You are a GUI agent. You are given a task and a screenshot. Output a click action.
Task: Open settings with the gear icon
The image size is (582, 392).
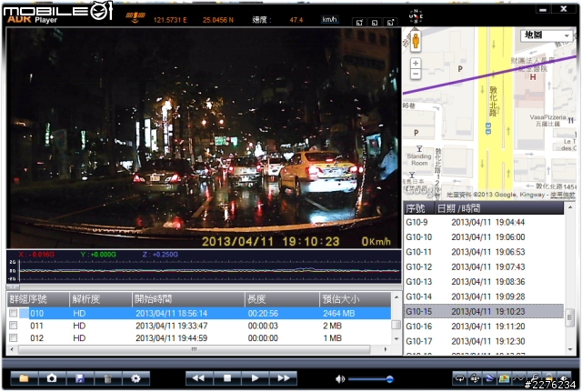click(x=135, y=378)
